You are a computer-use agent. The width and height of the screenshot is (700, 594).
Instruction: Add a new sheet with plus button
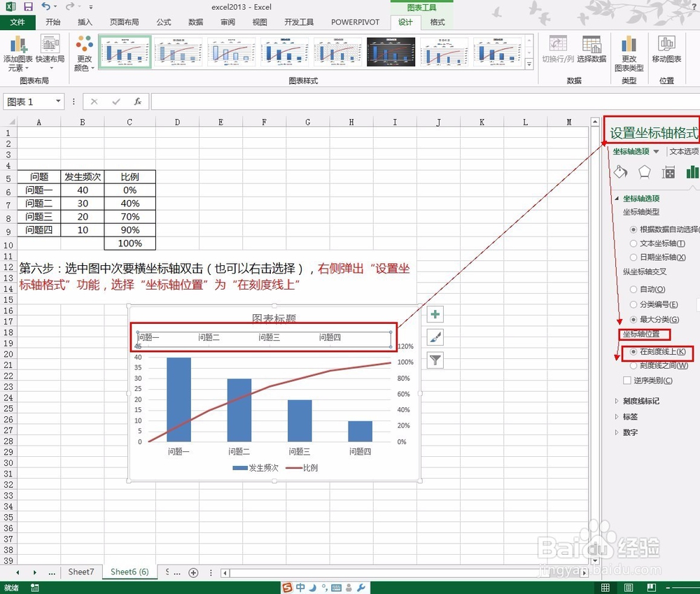pyautogui.click(x=193, y=572)
